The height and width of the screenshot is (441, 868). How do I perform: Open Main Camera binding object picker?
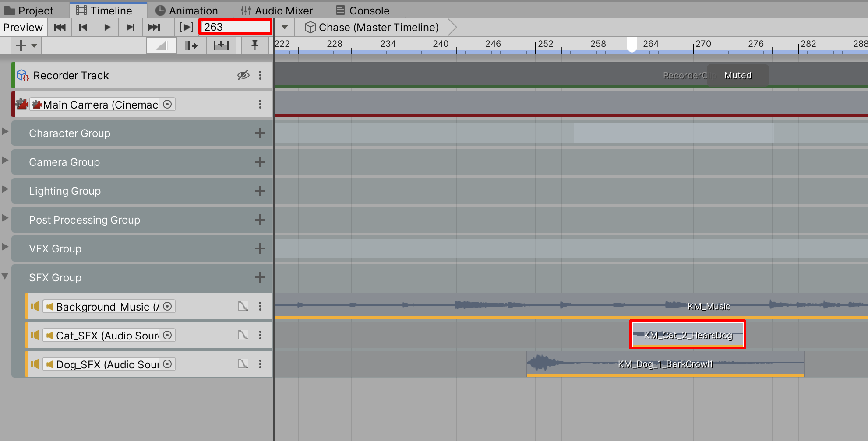coord(167,104)
